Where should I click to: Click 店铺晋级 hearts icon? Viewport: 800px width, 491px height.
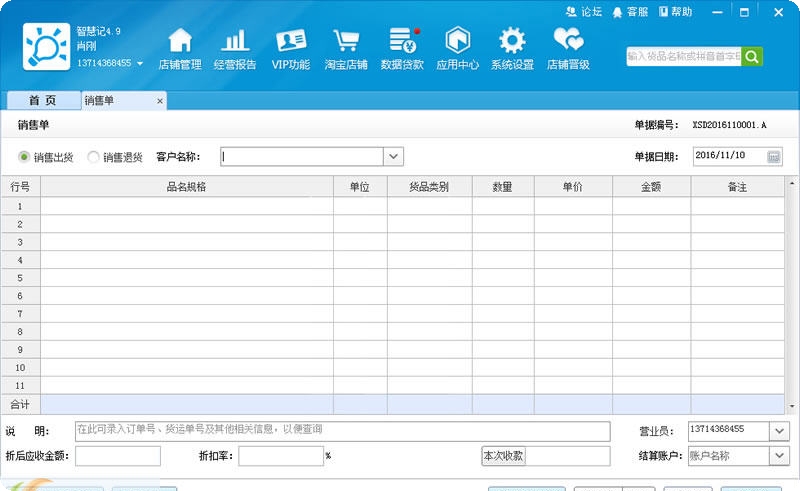[x=568, y=42]
